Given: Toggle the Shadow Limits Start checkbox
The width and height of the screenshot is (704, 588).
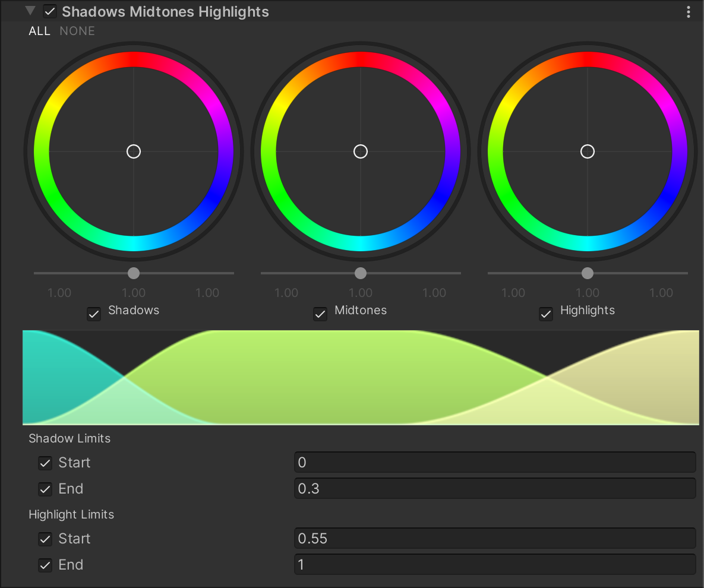Looking at the screenshot, I should coord(45,463).
